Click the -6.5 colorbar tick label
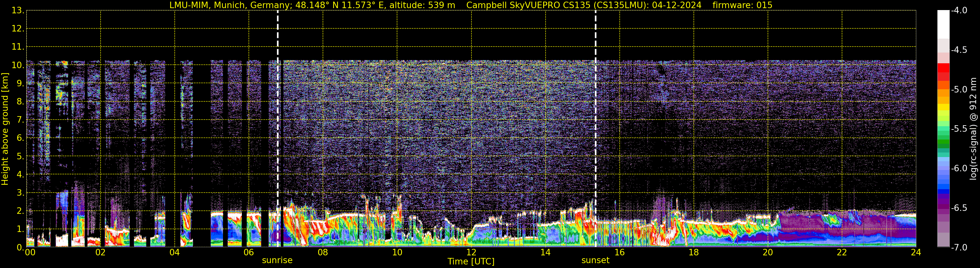The width and height of the screenshot is (980, 268). (959, 208)
